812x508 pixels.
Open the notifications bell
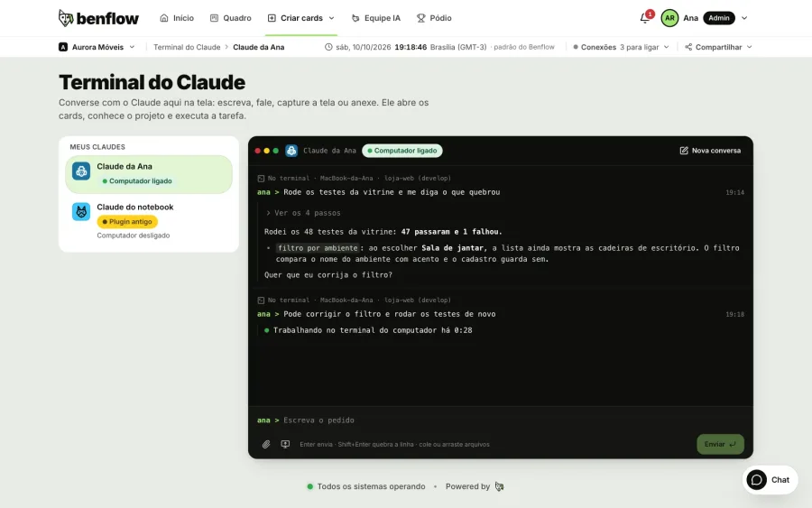tap(645, 18)
